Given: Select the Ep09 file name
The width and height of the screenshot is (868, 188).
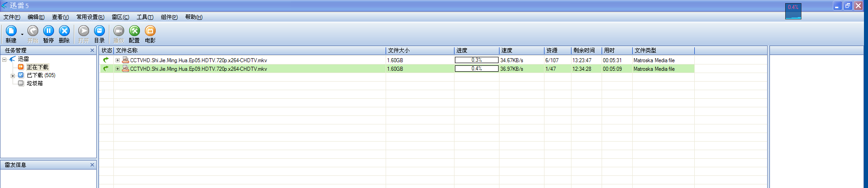Looking at the screenshot, I should click(x=198, y=69).
